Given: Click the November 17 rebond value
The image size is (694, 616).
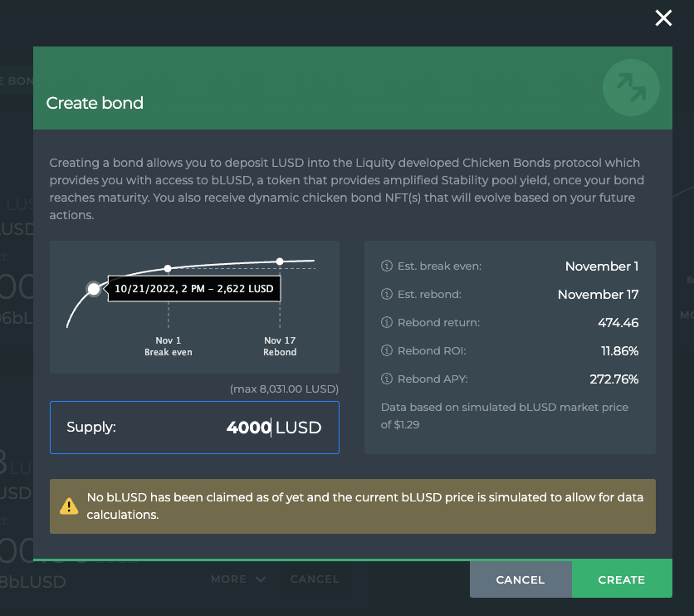Looking at the screenshot, I should point(598,294).
